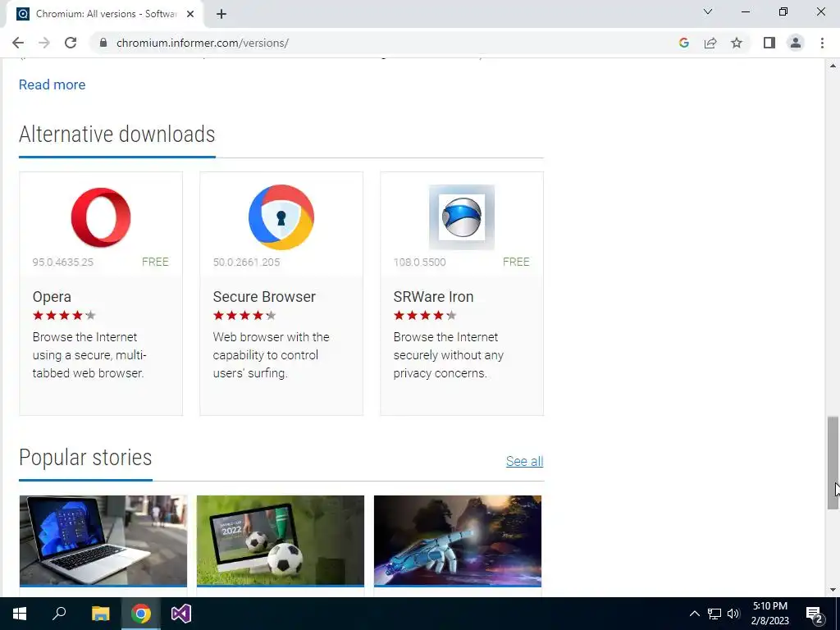Open the taskbar clock and date
840x630 pixels.
pyautogui.click(x=769, y=614)
